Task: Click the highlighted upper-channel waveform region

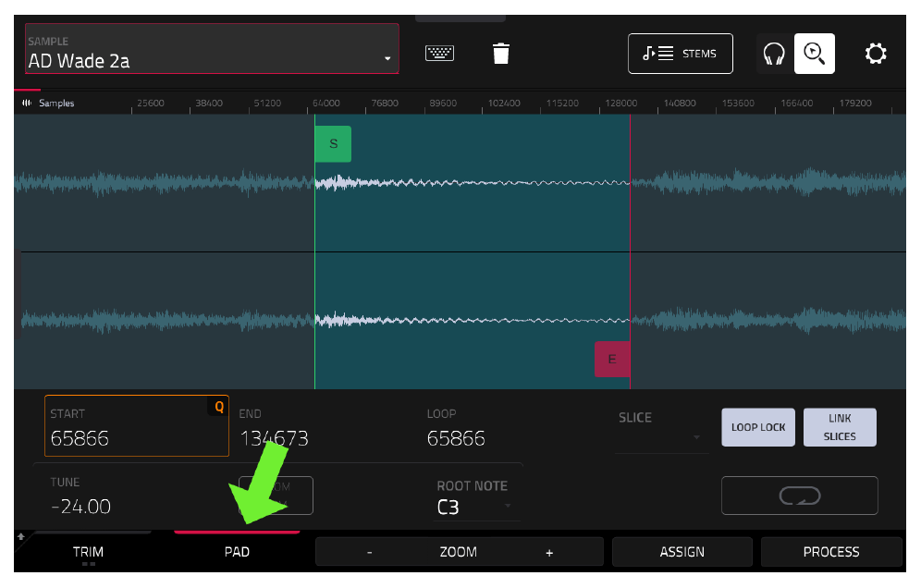Action: coord(473,183)
